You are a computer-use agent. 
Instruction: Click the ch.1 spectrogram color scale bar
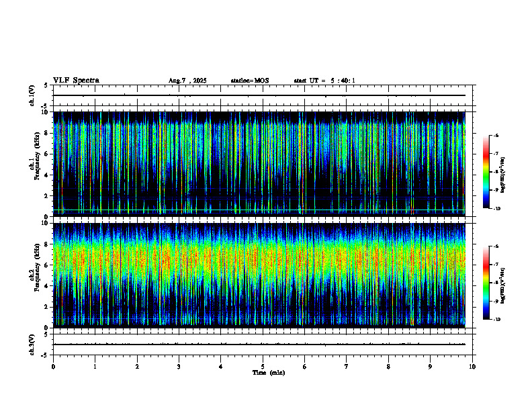point(486,172)
